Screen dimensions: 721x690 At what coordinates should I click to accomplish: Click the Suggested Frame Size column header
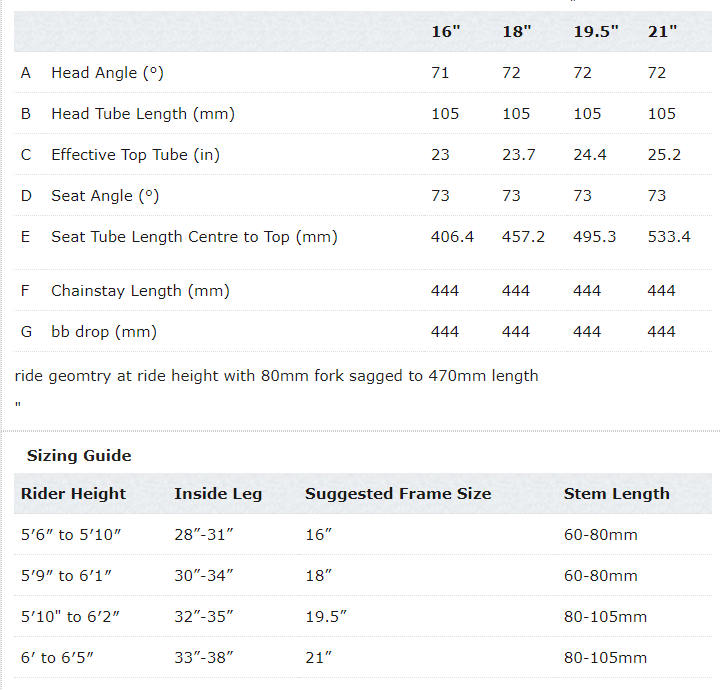398,494
